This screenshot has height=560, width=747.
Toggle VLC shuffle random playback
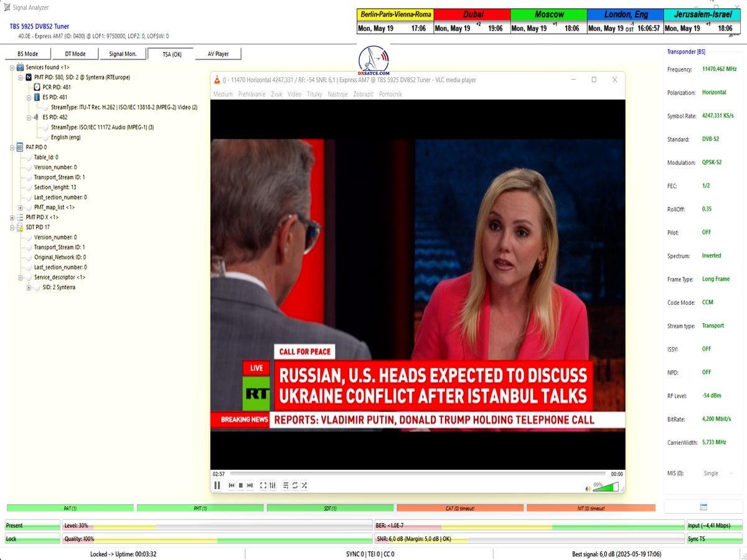pyautogui.click(x=304, y=485)
